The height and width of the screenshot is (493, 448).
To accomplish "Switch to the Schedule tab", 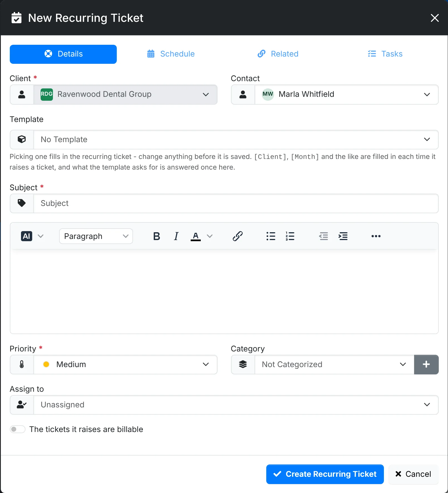I will click(171, 54).
